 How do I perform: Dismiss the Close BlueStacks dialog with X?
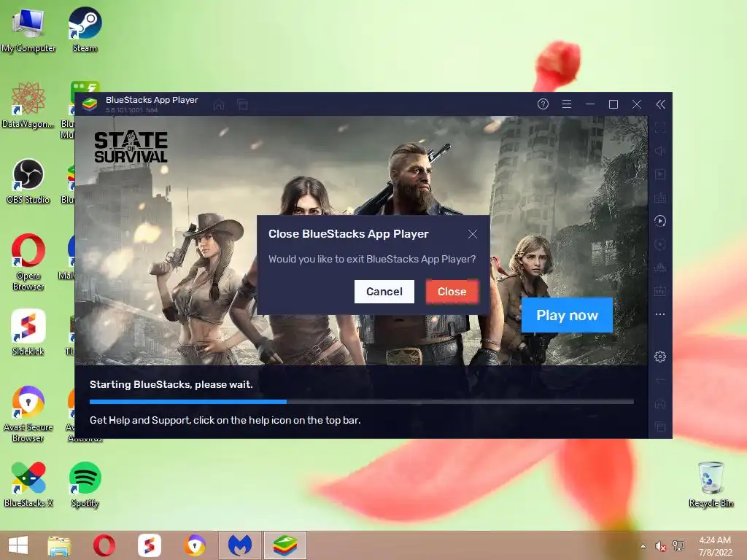click(473, 234)
